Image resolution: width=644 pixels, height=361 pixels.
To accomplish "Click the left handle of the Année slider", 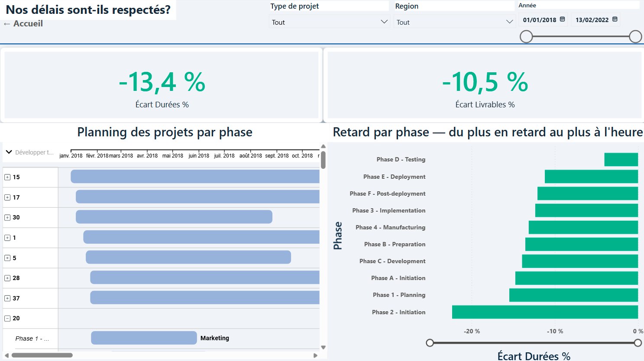I will click(x=526, y=37).
